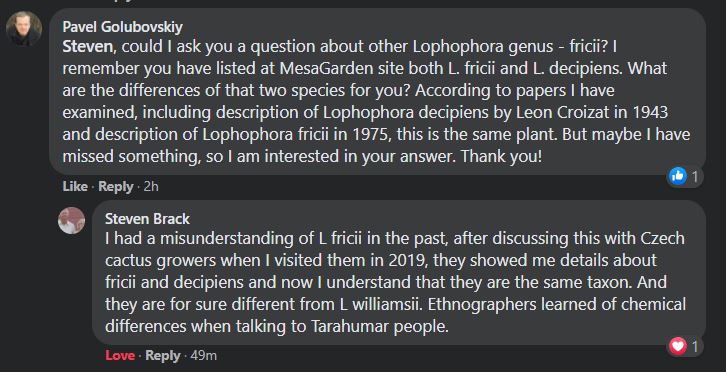
Task: Reply to Pavel Golubovskiy's comment
Action: point(116,186)
